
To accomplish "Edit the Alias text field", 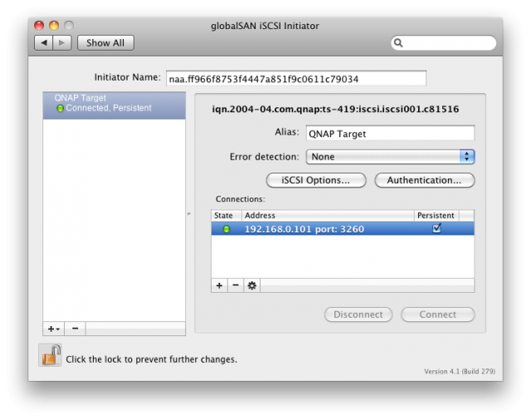I will [x=390, y=133].
